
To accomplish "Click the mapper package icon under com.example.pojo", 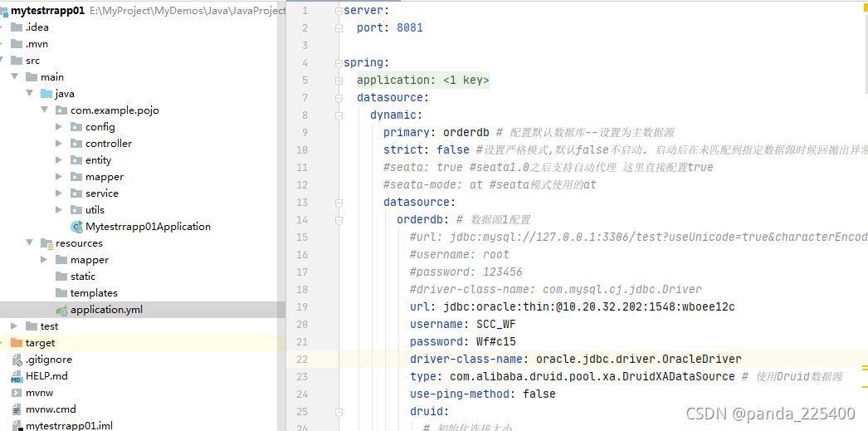I will pos(76,177).
